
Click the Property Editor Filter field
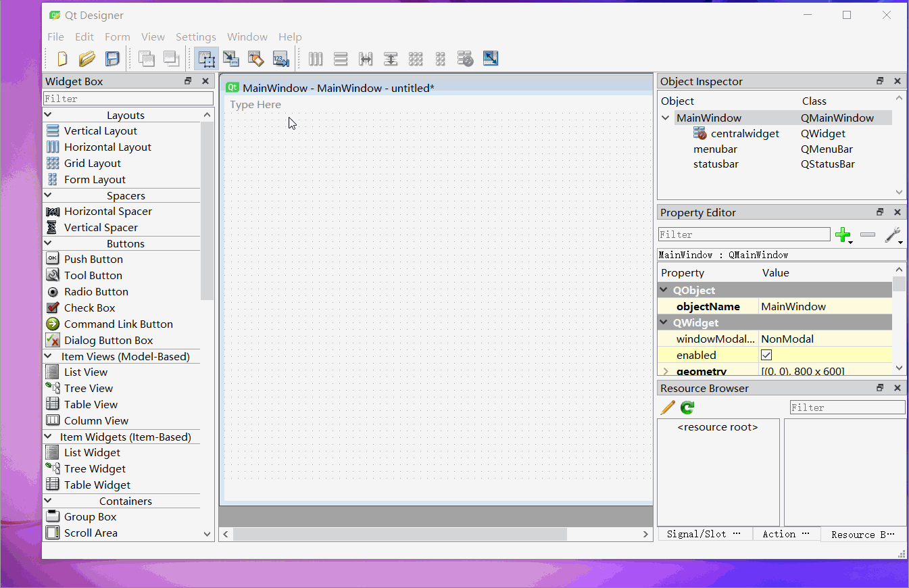744,235
